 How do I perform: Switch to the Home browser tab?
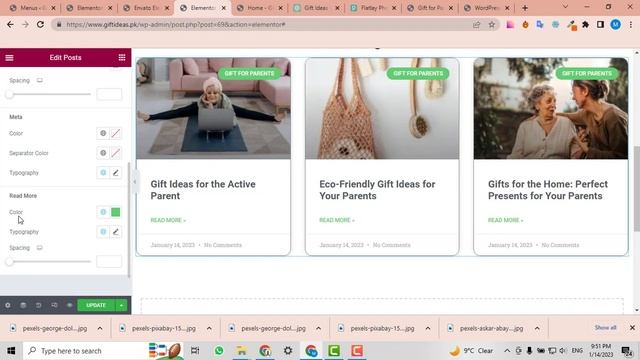coord(260,8)
